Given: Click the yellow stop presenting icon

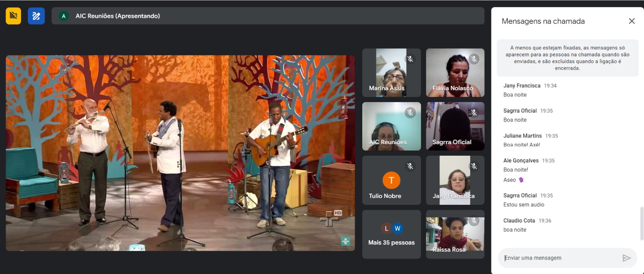Looking at the screenshot, I should [13, 16].
